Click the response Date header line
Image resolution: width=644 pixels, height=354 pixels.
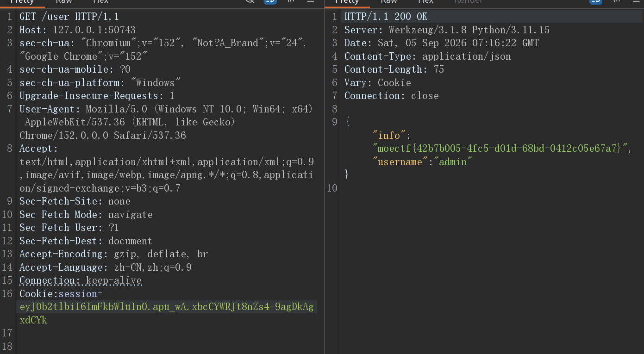point(441,43)
